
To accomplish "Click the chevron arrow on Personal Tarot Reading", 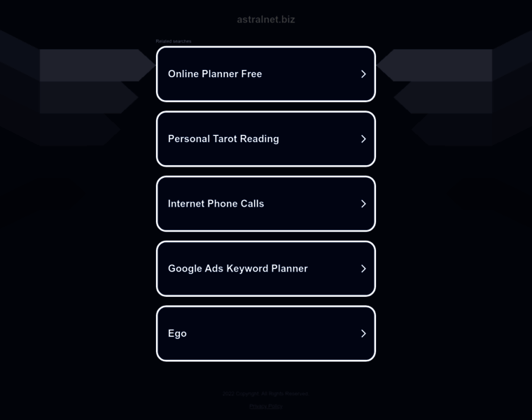I will 363,139.
